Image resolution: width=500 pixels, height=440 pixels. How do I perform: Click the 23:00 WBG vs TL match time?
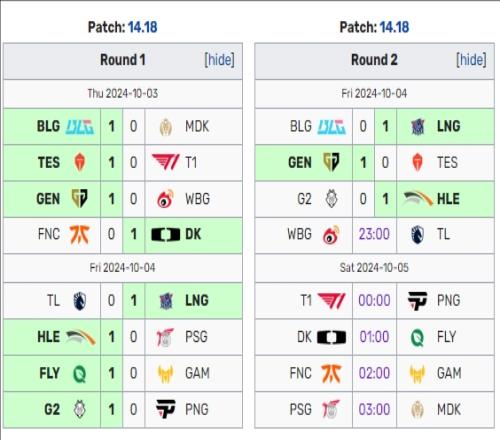pyautogui.click(x=374, y=234)
